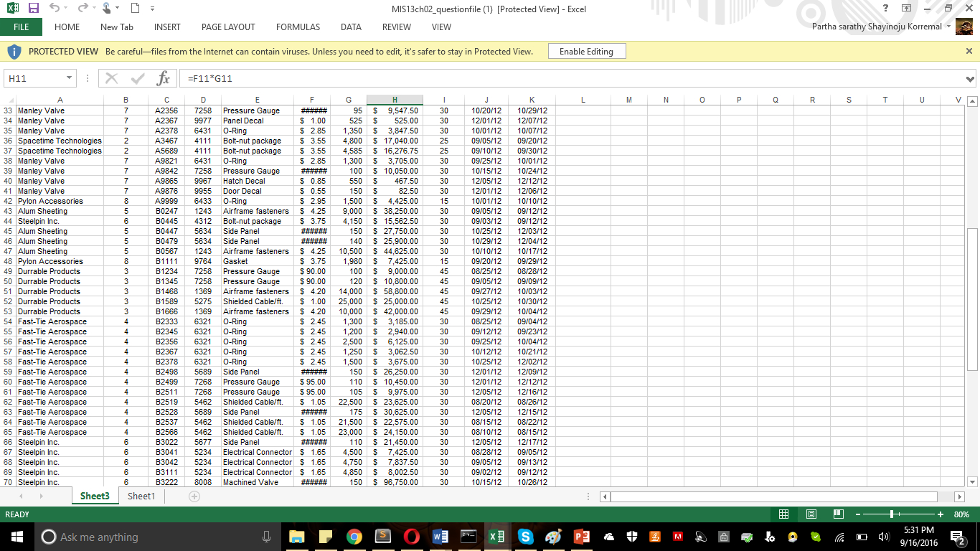Select the Sheet1 tab

click(141, 496)
